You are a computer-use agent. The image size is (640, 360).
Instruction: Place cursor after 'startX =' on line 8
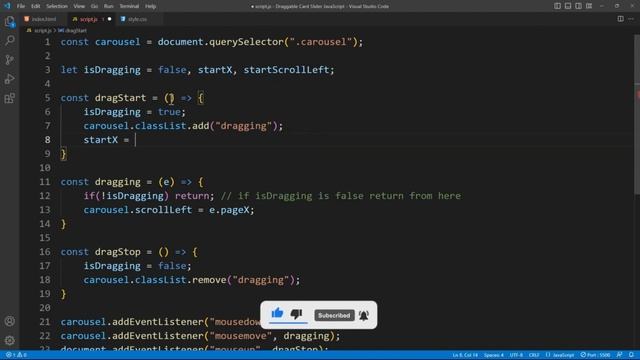pyautogui.click(x=136, y=140)
